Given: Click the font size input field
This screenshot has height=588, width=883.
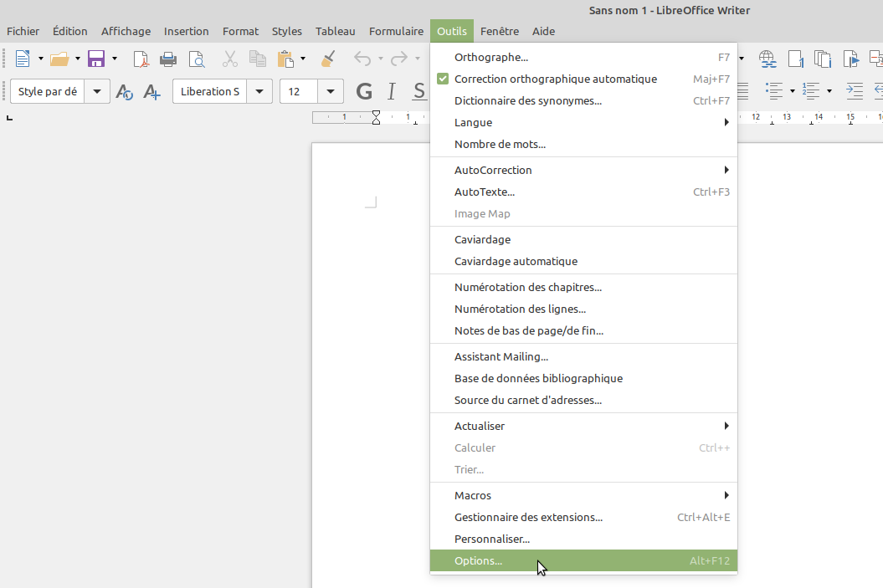Looking at the screenshot, I should 299,91.
